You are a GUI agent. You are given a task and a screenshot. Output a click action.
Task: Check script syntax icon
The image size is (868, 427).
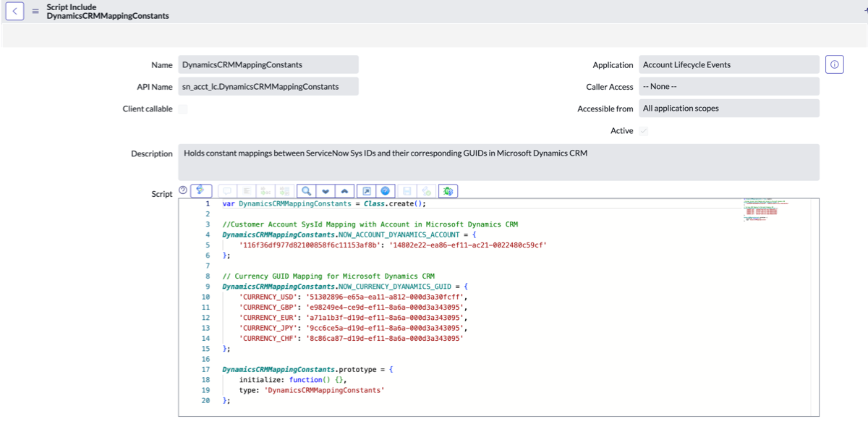(x=426, y=191)
